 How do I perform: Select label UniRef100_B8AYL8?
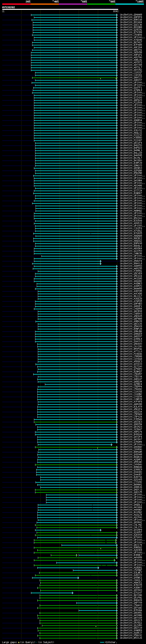[x=131, y=263]
